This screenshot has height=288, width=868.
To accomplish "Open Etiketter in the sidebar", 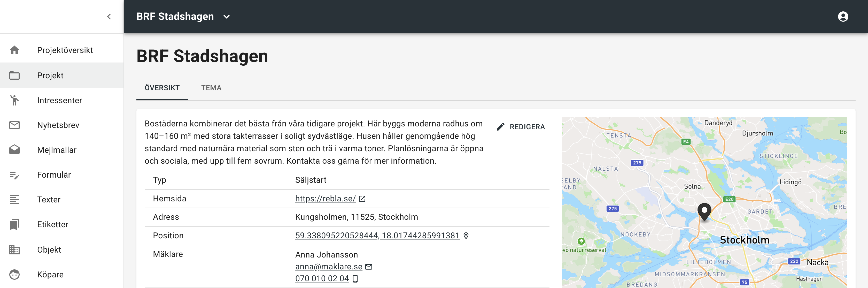I will tap(62, 225).
